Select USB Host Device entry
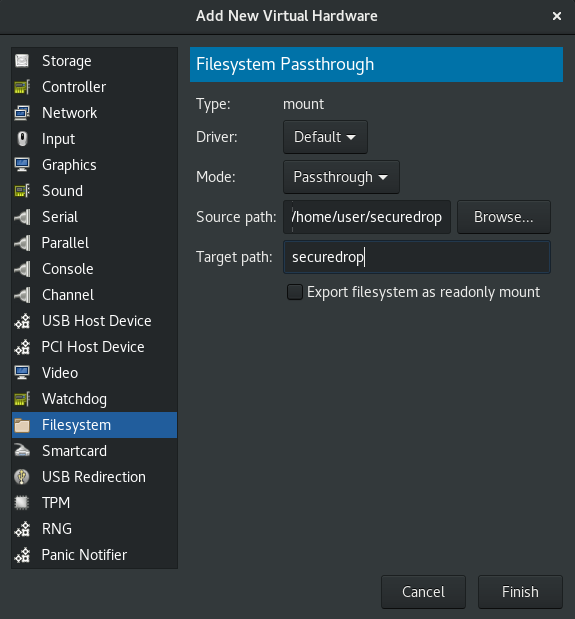 (x=94, y=321)
